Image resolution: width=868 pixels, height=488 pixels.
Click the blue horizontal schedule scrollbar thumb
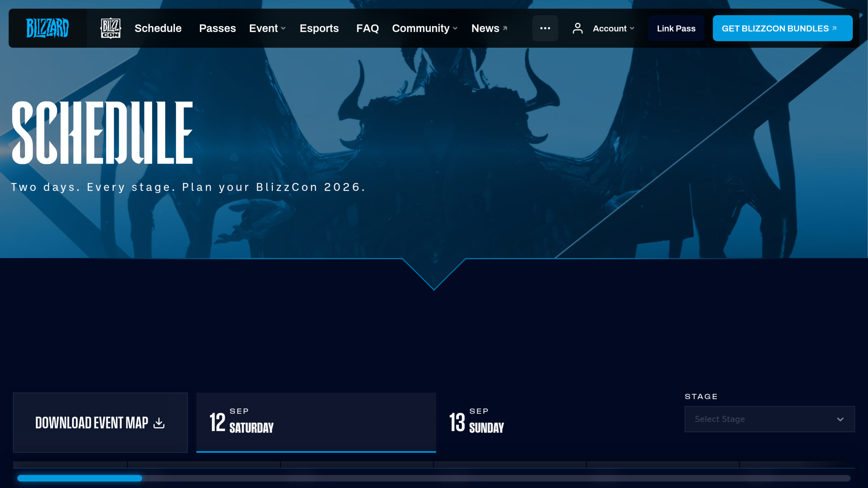point(80,478)
